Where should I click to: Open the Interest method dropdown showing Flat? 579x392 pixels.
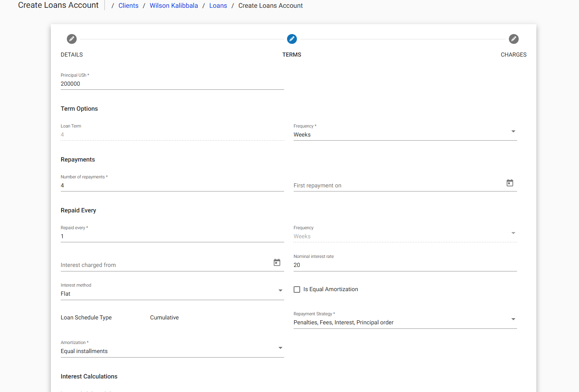tap(280, 290)
